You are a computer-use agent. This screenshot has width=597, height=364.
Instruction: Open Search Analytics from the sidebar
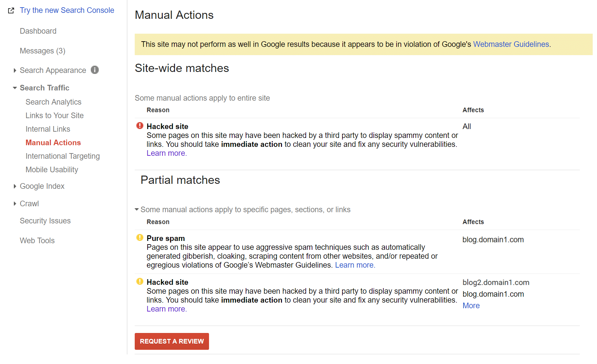tap(53, 102)
